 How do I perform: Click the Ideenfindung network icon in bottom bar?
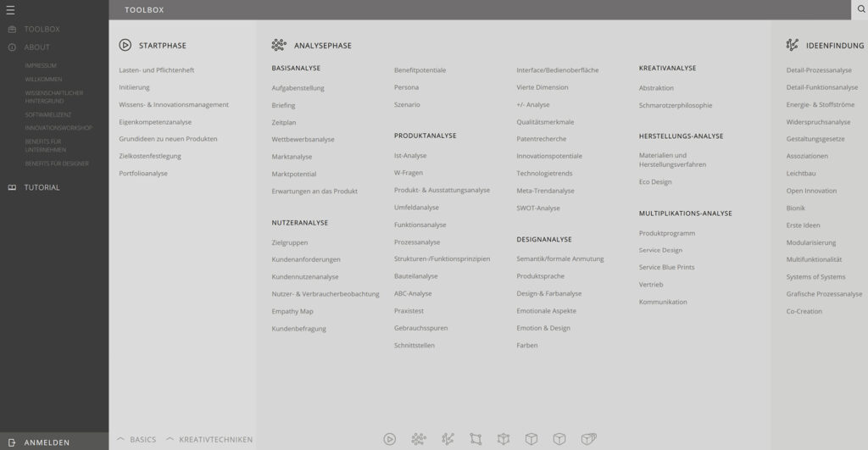[448, 439]
